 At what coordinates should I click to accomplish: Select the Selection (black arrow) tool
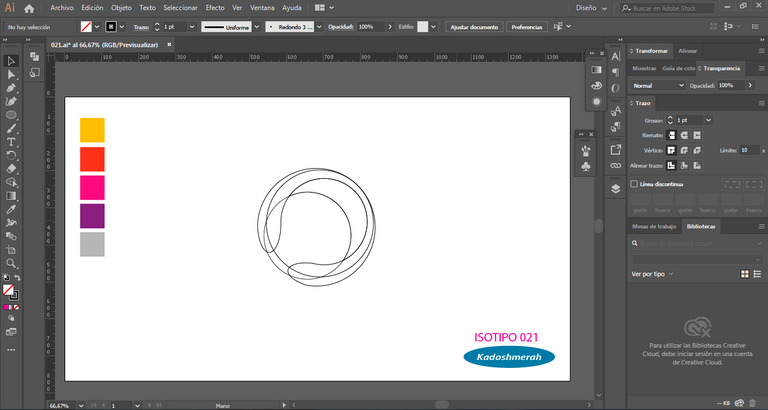[11, 61]
